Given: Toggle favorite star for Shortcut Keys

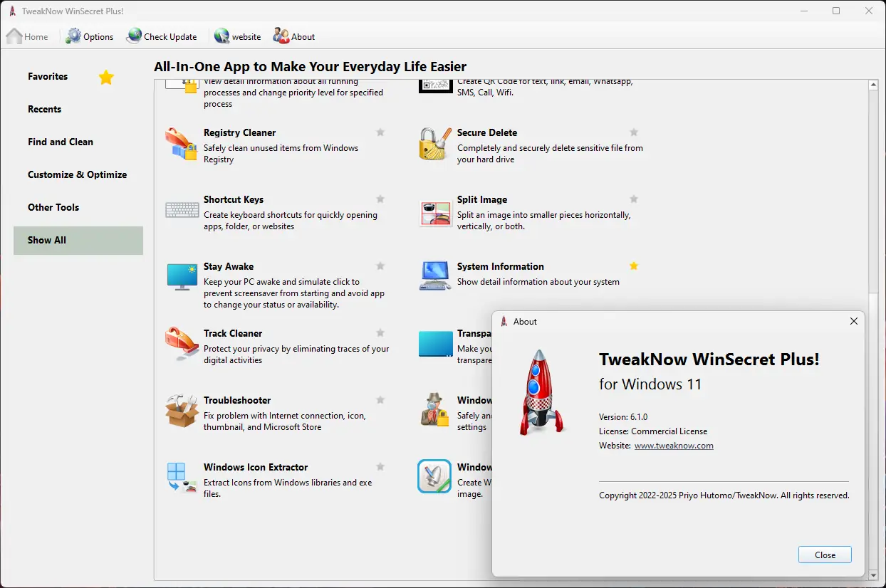Looking at the screenshot, I should tap(380, 199).
